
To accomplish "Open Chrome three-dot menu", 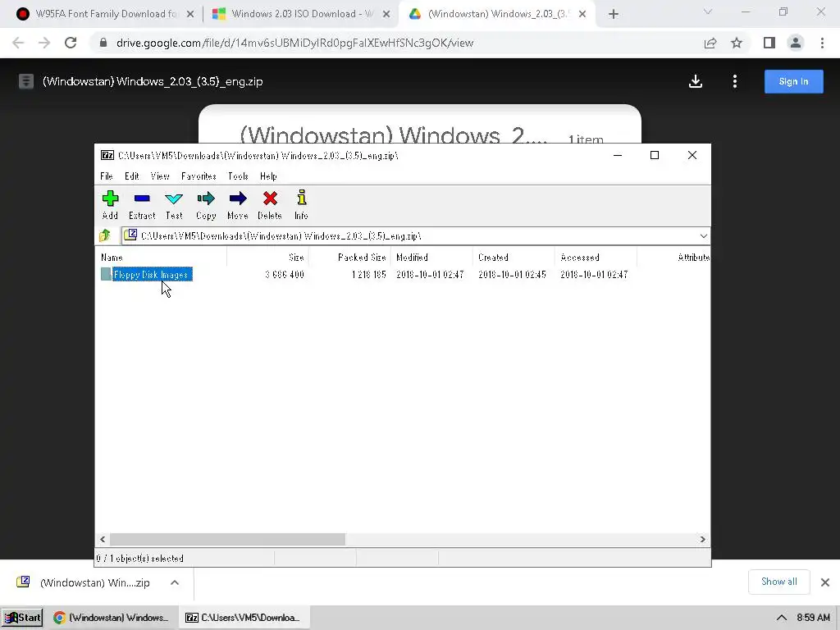I will [x=822, y=43].
